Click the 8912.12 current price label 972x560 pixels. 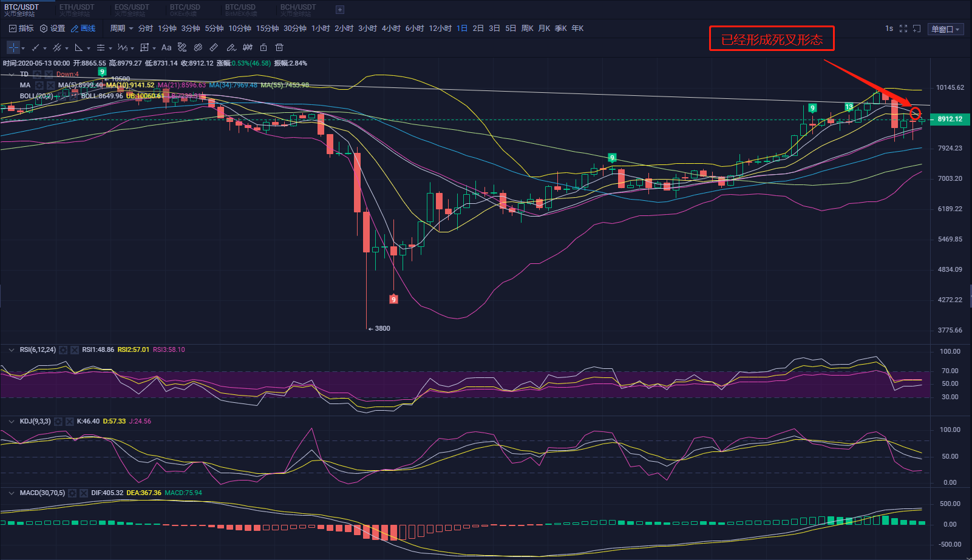point(950,119)
